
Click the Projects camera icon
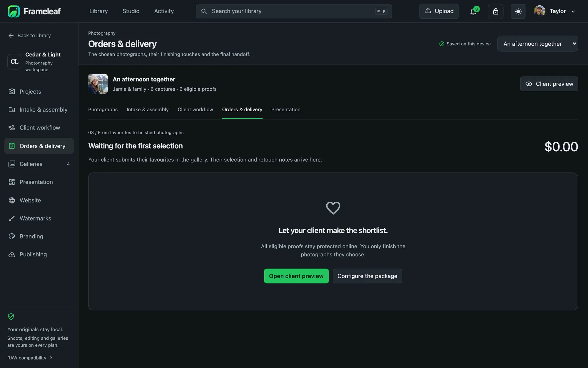[12, 92]
